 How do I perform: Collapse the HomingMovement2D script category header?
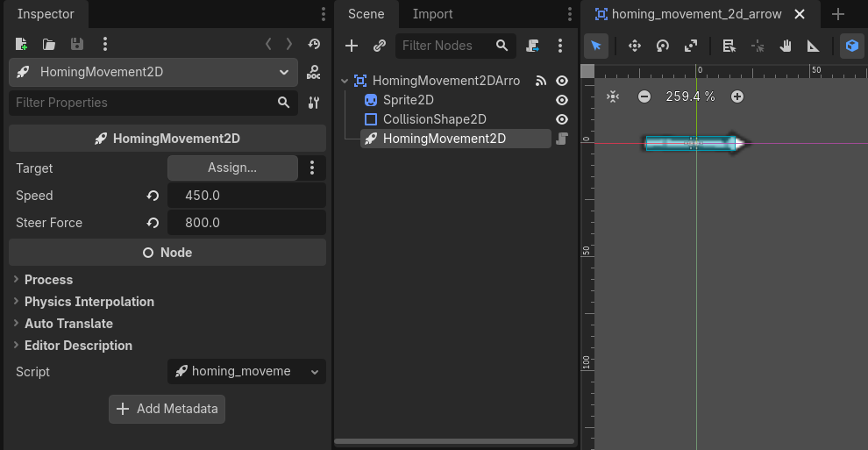pyautogui.click(x=167, y=139)
